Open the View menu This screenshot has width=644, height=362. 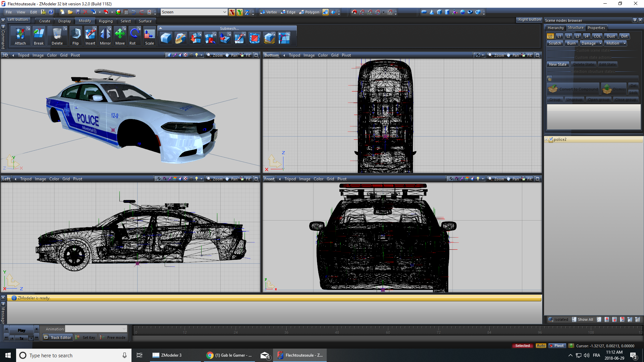21,12
